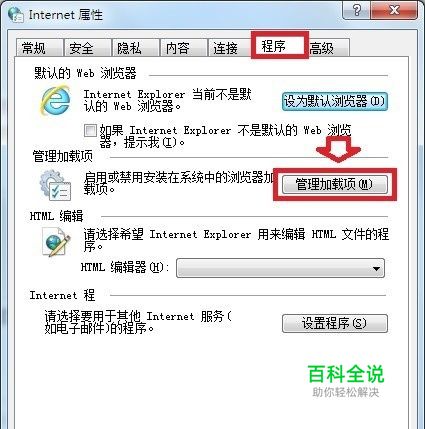The width and height of the screenshot is (425, 429).
Task: Click the 百科全说 watermark logo
Action: [x=346, y=381]
